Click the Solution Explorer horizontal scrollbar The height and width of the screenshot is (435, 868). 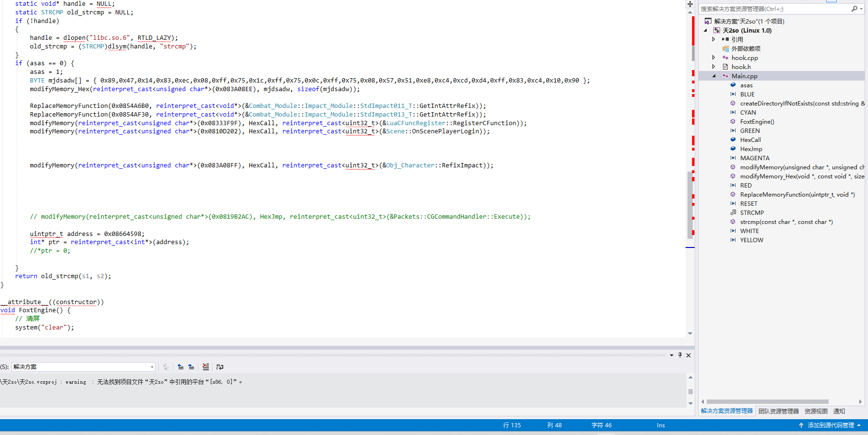[x=767, y=402]
